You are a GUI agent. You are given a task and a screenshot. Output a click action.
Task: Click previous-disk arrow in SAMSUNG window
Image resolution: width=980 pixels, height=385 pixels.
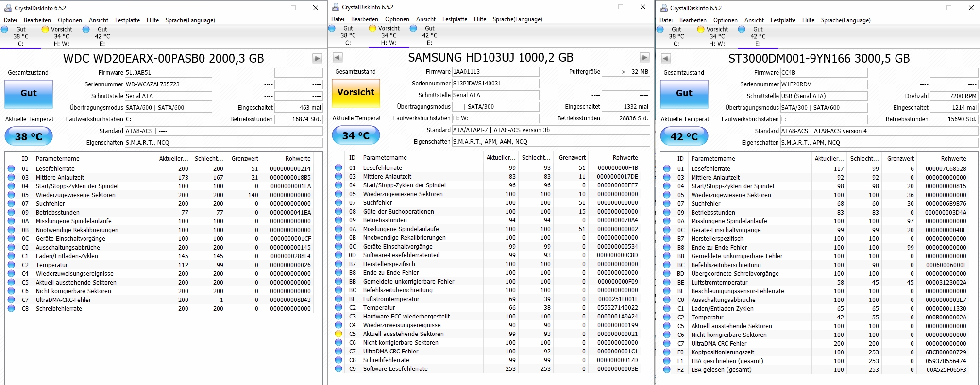(338, 57)
